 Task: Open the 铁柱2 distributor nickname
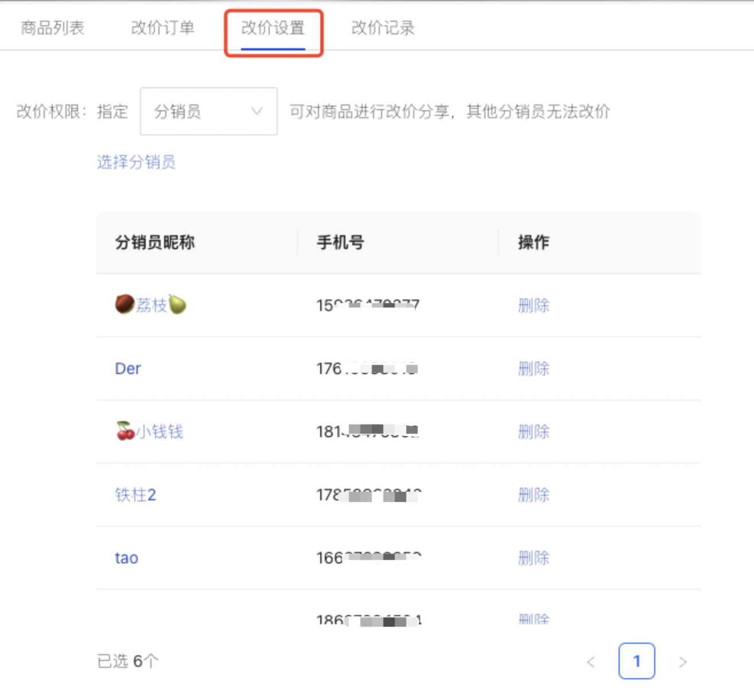tap(135, 495)
